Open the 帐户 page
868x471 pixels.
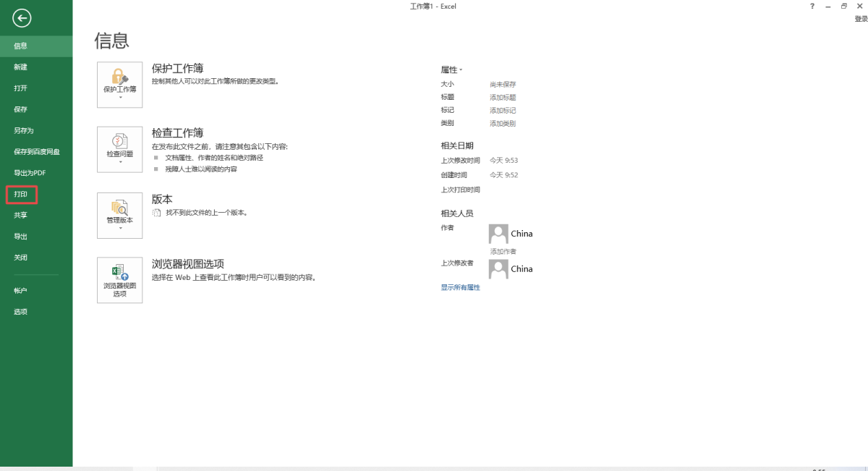[36, 291]
